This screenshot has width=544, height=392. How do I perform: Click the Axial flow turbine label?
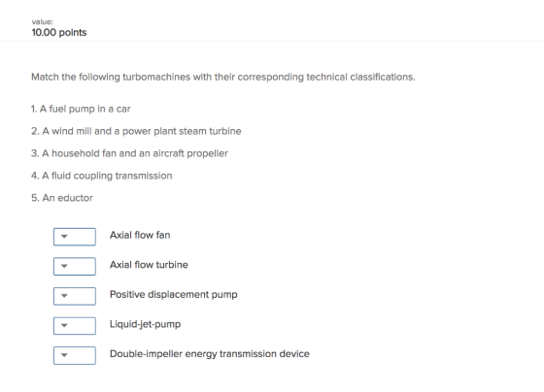(x=149, y=265)
